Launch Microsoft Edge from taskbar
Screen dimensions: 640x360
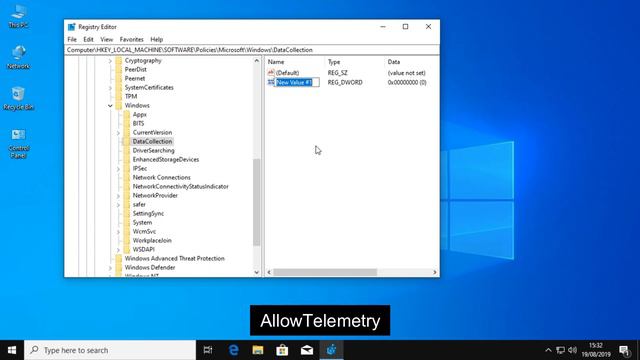(x=233, y=350)
